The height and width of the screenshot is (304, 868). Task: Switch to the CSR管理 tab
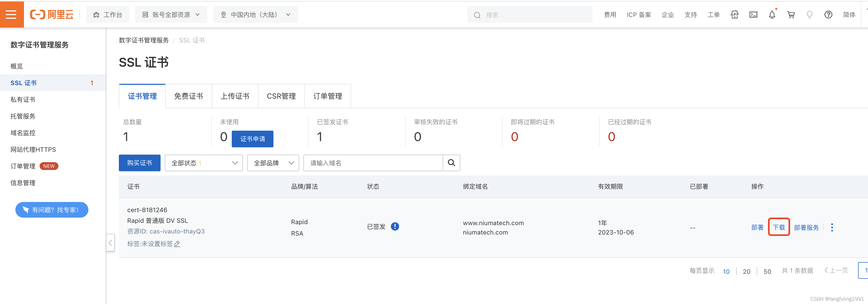click(x=281, y=96)
